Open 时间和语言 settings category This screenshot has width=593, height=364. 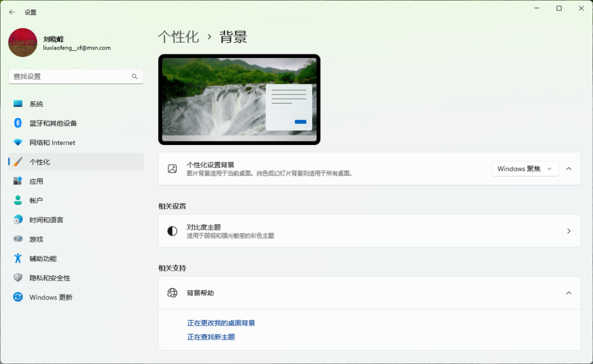[76, 220]
